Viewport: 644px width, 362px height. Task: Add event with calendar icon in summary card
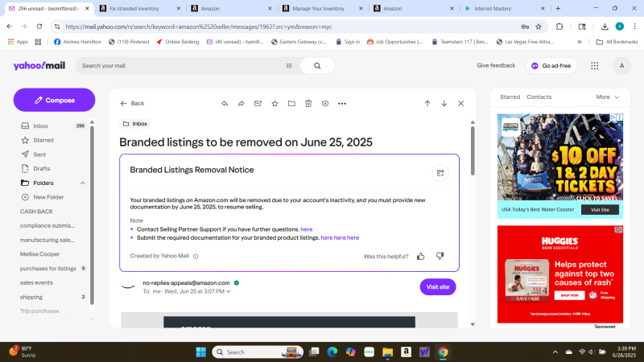point(440,172)
